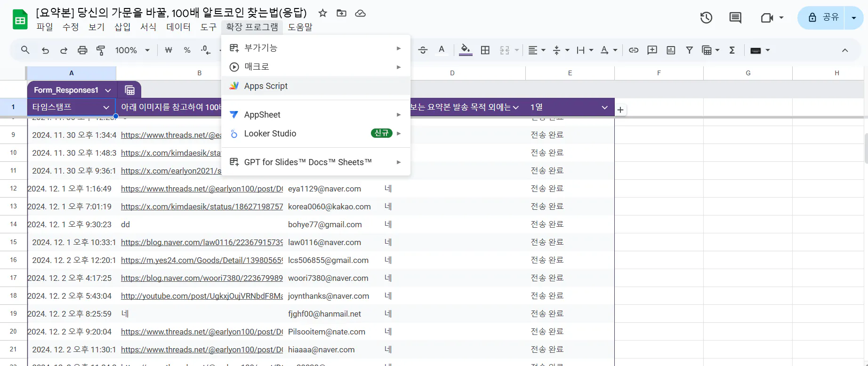This screenshot has height=366, width=868.
Task: Print the spreadsheet
Action: point(82,50)
